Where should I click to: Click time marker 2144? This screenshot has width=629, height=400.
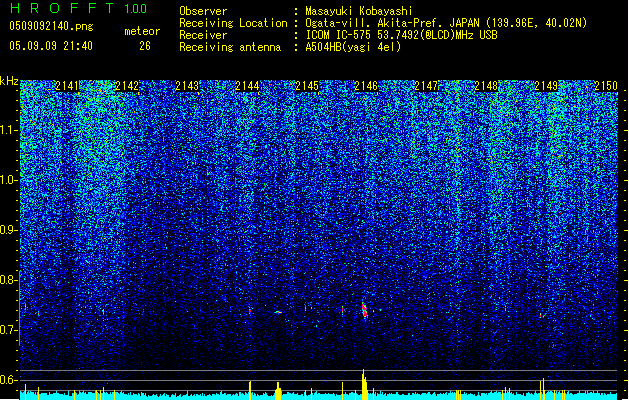247,86
